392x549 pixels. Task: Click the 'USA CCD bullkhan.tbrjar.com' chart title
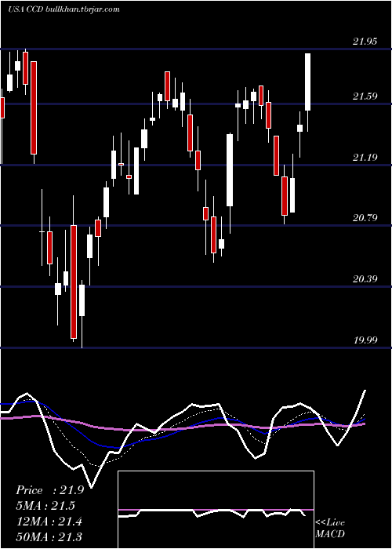click(64, 9)
